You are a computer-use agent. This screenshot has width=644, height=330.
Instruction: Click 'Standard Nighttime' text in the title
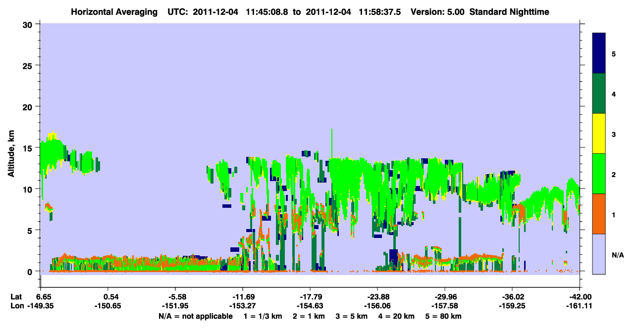tap(509, 12)
